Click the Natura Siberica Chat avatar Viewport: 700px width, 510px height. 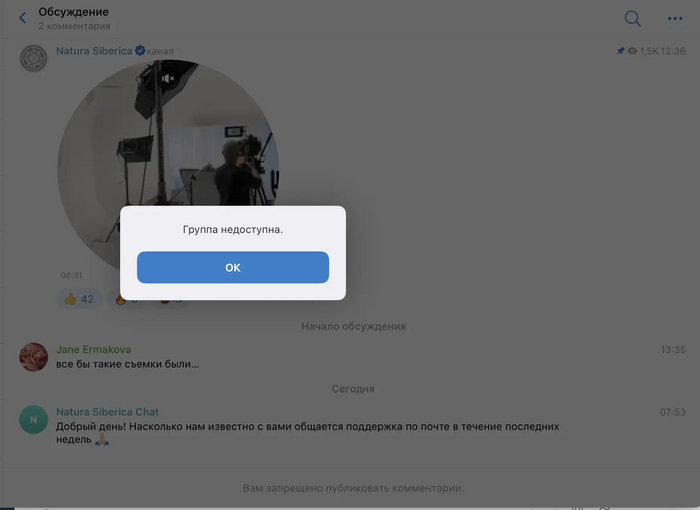click(x=33, y=419)
